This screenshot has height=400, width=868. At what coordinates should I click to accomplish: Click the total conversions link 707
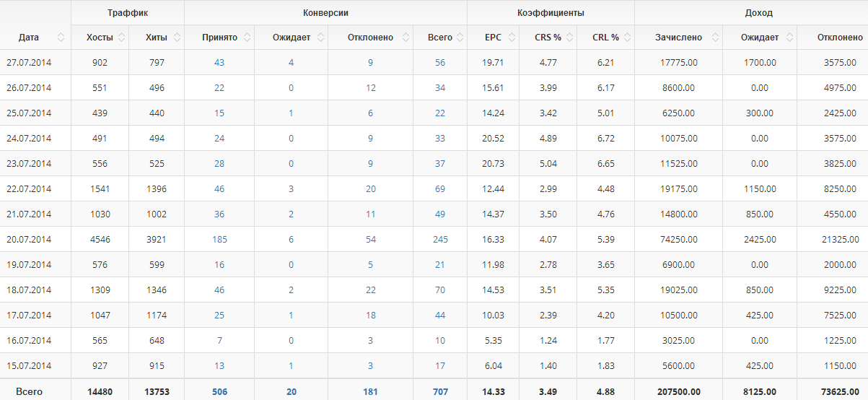click(440, 392)
